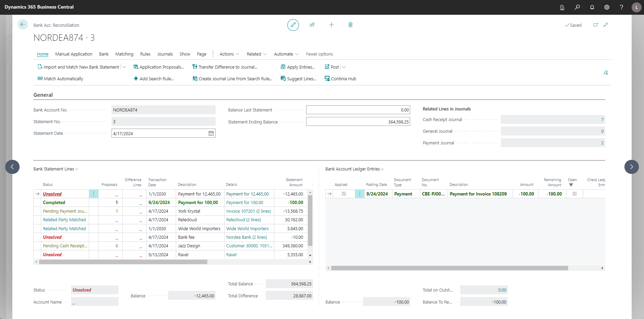Click the collapse page icon
Image resolution: width=644 pixels, height=319 pixels.
coord(606,25)
